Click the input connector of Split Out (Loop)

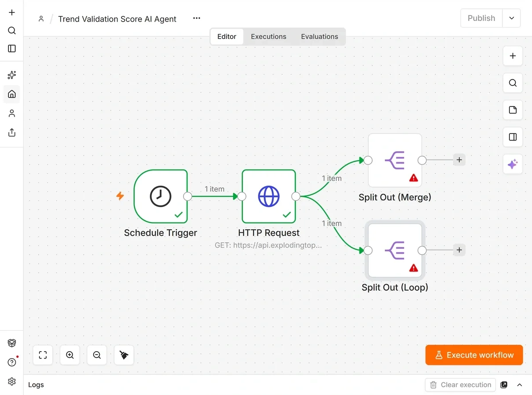pos(368,250)
